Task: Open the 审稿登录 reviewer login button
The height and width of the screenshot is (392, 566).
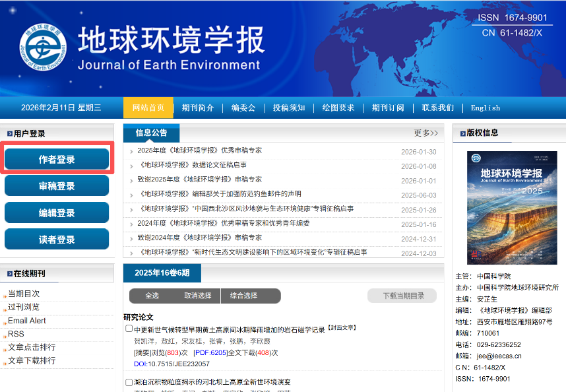Action: (x=57, y=186)
